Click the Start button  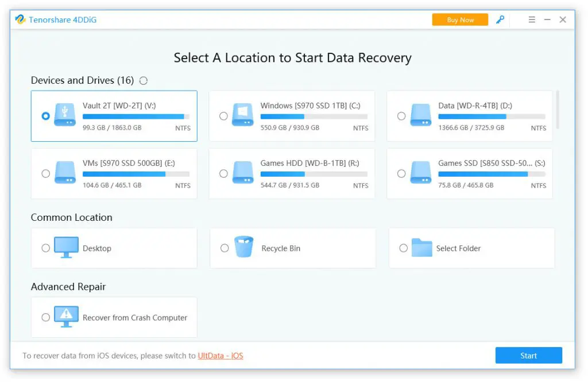click(x=529, y=356)
